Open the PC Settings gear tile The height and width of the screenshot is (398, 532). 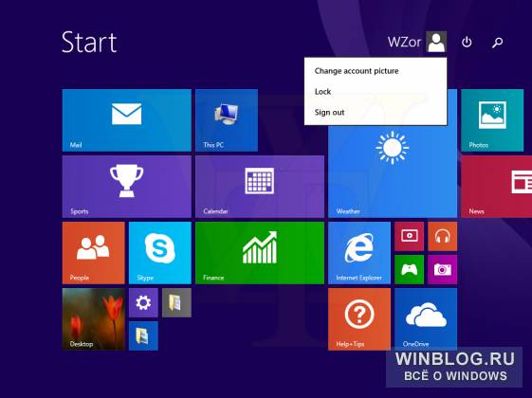click(x=143, y=302)
